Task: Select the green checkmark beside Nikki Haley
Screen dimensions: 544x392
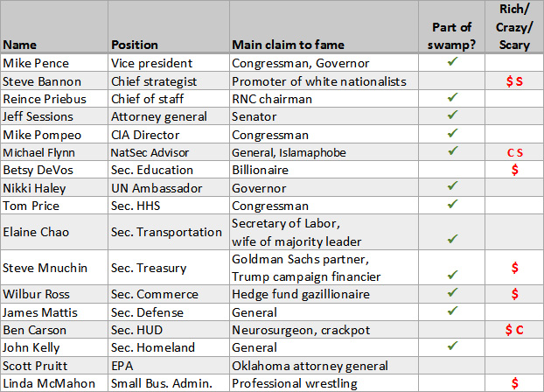Action: coord(452,186)
